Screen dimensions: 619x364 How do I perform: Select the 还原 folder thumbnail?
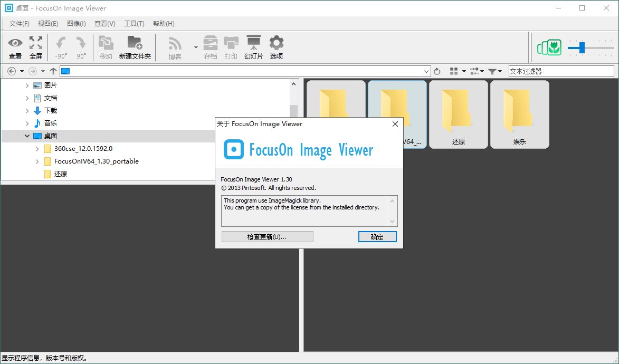459,114
